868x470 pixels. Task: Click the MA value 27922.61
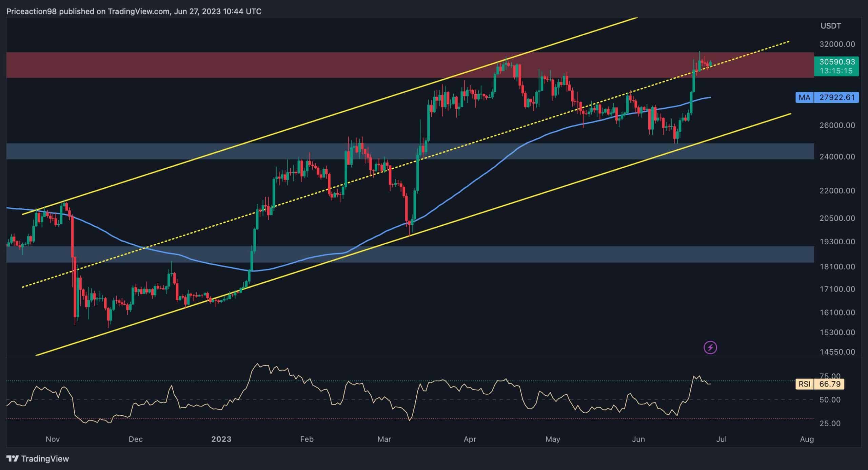[x=836, y=98]
